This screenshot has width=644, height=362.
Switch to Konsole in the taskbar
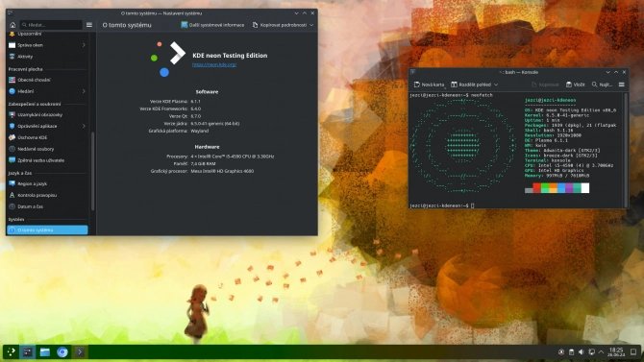click(x=80, y=351)
